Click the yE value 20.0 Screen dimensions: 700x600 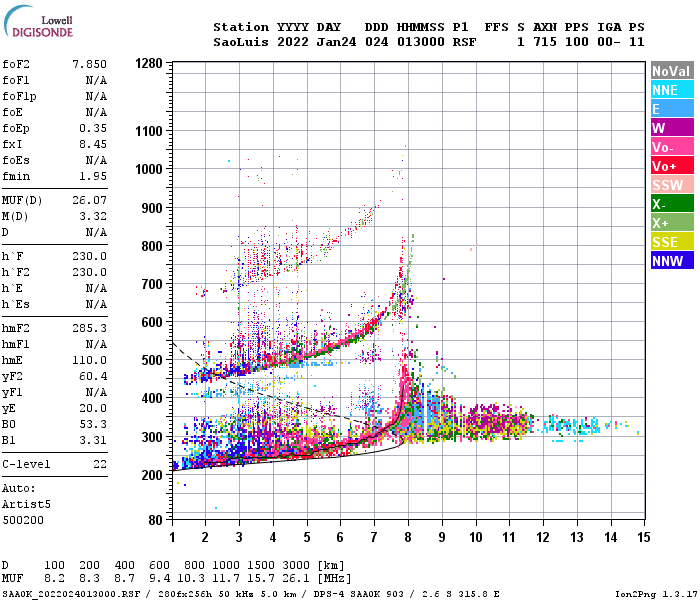(x=93, y=408)
